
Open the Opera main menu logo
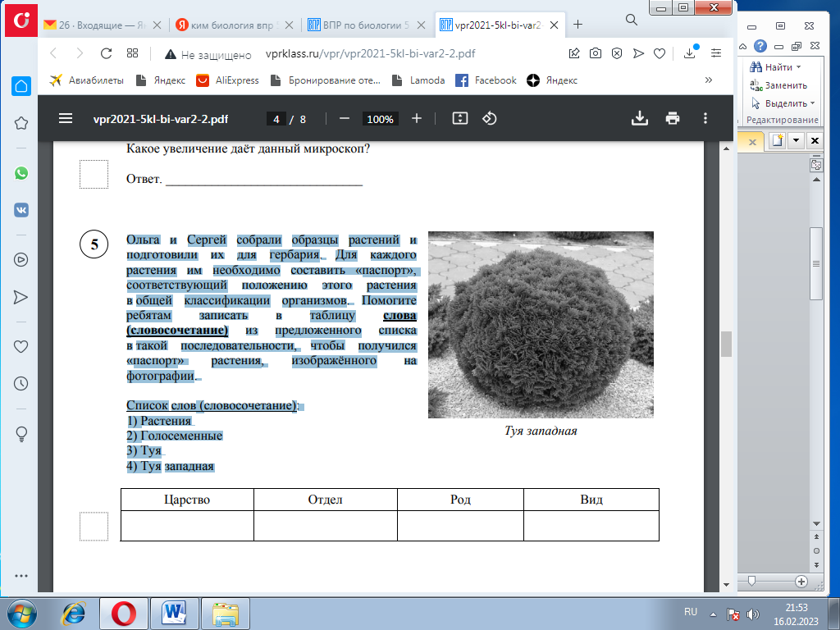[21, 21]
